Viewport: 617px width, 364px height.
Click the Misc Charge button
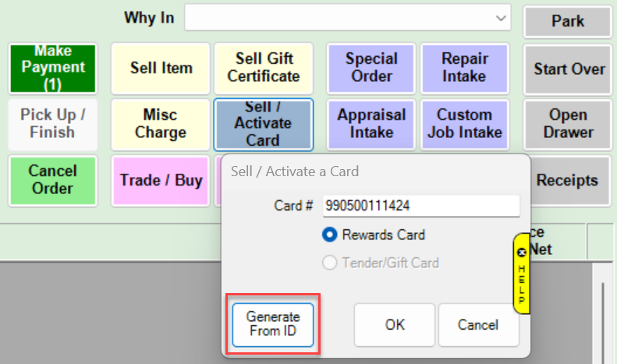[x=161, y=124]
